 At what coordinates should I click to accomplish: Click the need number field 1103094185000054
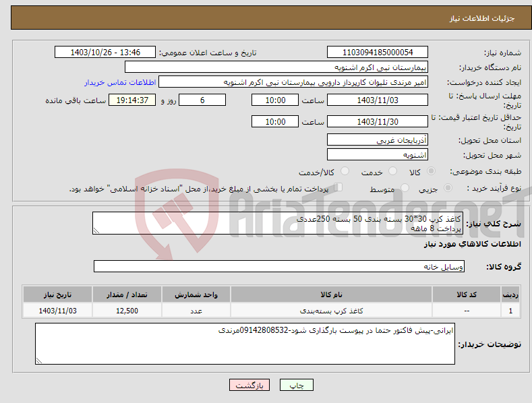click(x=378, y=53)
